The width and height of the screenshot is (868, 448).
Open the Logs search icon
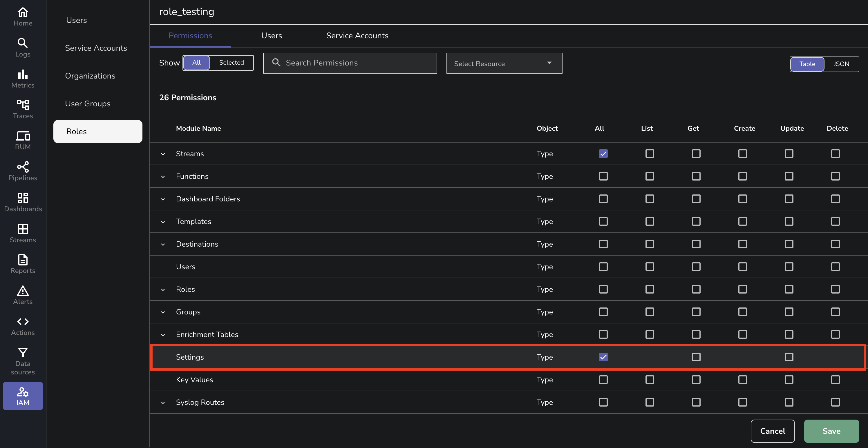23,43
